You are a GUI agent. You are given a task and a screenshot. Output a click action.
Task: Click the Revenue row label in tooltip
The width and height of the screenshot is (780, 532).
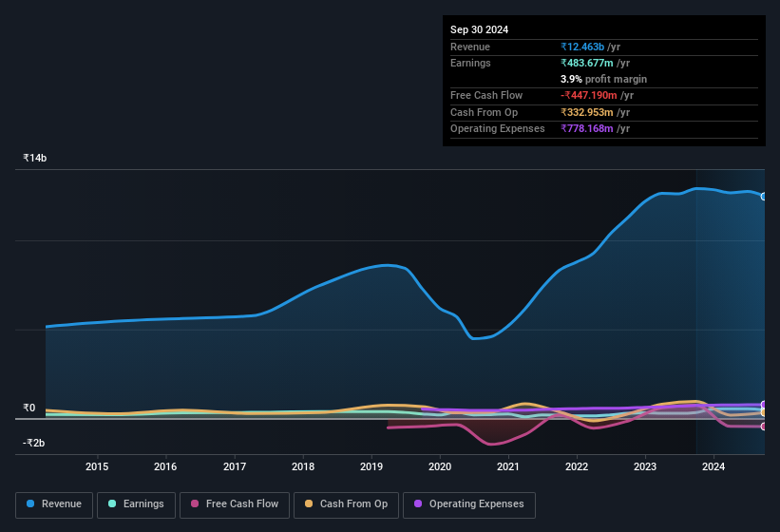point(470,47)
